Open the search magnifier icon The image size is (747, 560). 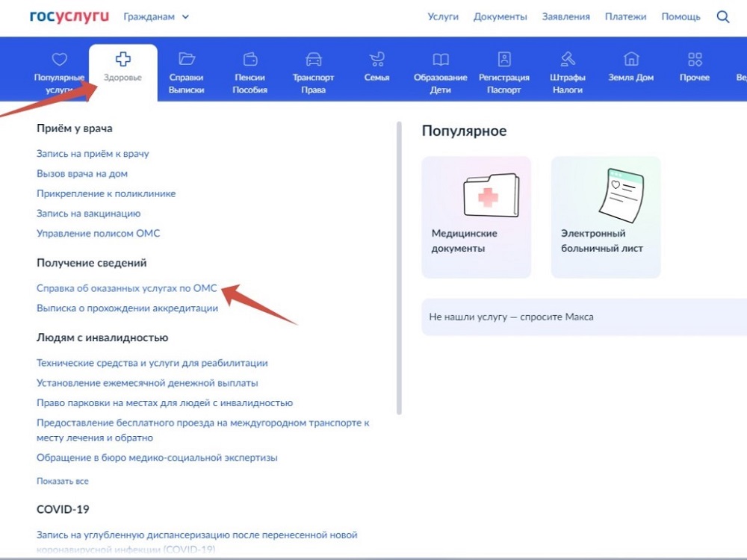coord(722,17)
